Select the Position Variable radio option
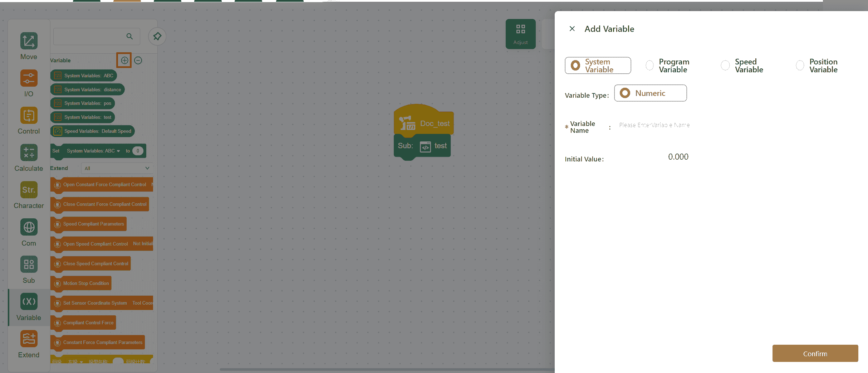 tap(800, 66)
